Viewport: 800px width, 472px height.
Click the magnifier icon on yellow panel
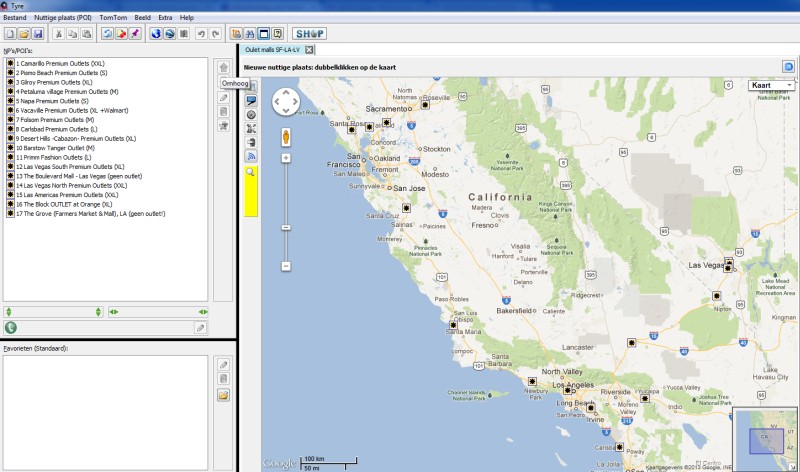[251, 172]
